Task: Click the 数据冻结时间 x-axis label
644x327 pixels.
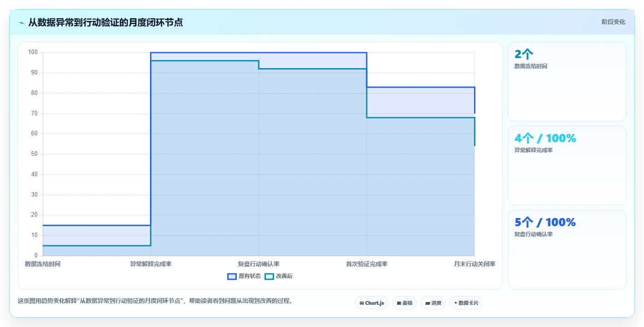Action: pos(43,264)
